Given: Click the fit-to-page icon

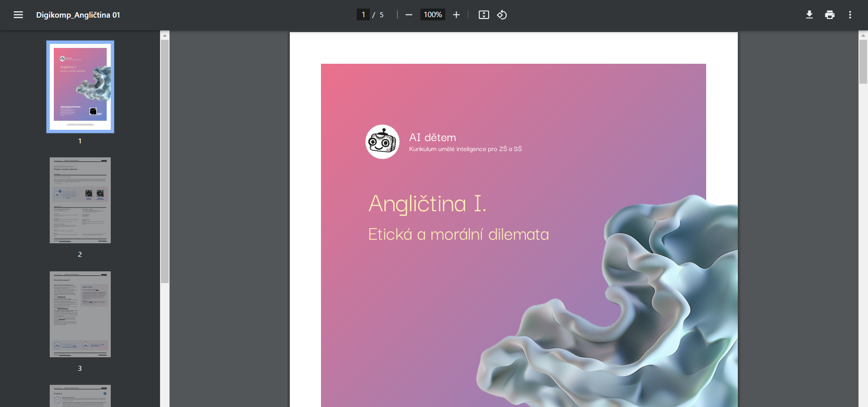Looking at the screenshot, I should (x=484, y=14).
